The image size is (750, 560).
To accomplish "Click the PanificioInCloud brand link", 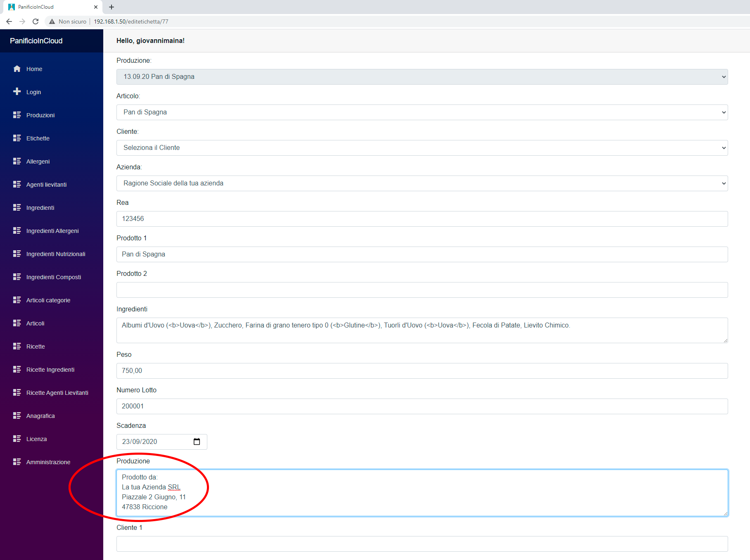I will click(x=36, y=41).
